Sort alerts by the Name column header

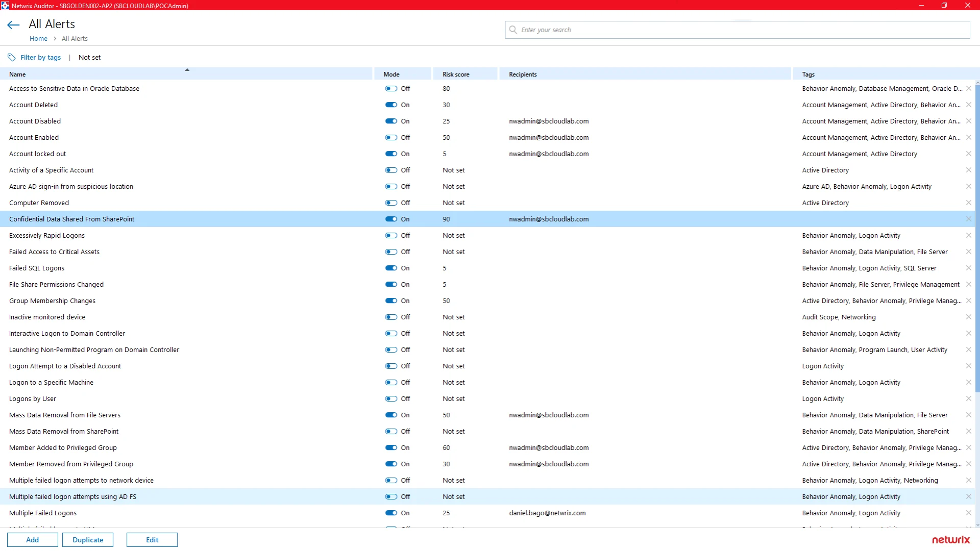pyautogui.click(x=186, y=74)
